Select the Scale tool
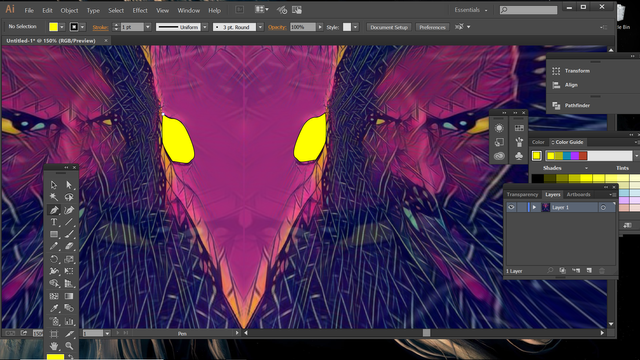Image resolution: width=640 pixels, height=360 pixels. tap(69, 259)
